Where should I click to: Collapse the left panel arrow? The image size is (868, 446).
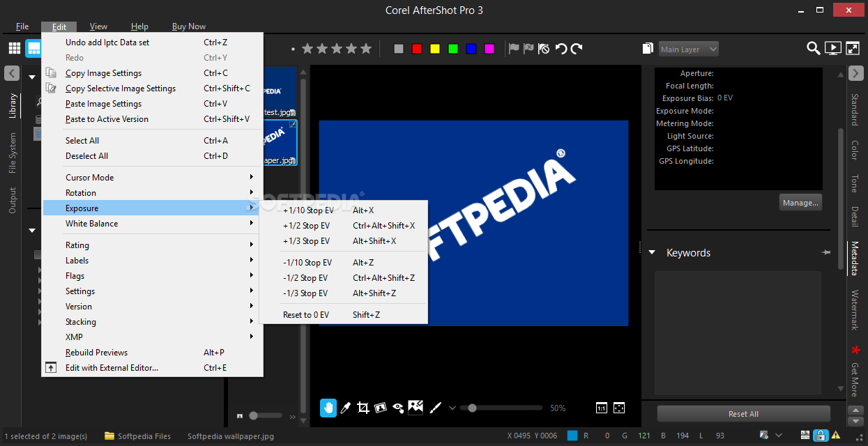pyautogui.click(x=12, y=73)
